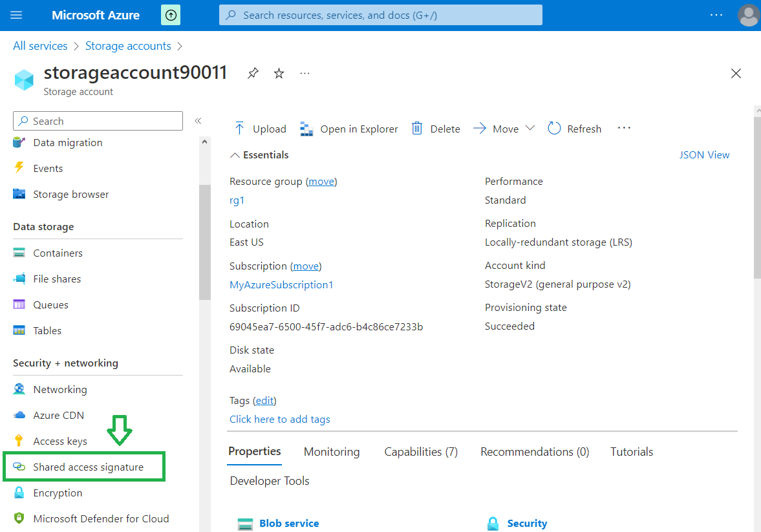Click the sidebar scroll up arrow
The height and width of the screenshot is (532, 761).
click(x=205, y=142)
